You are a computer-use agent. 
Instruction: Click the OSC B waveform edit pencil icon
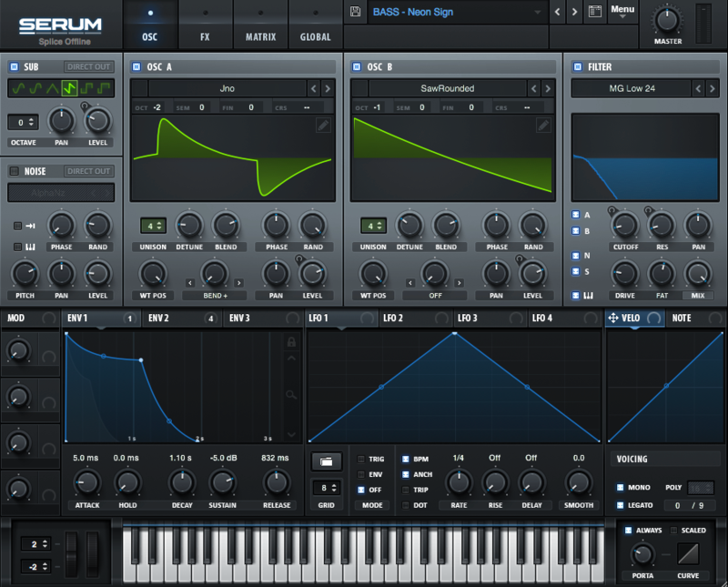(x=543, y=126)
